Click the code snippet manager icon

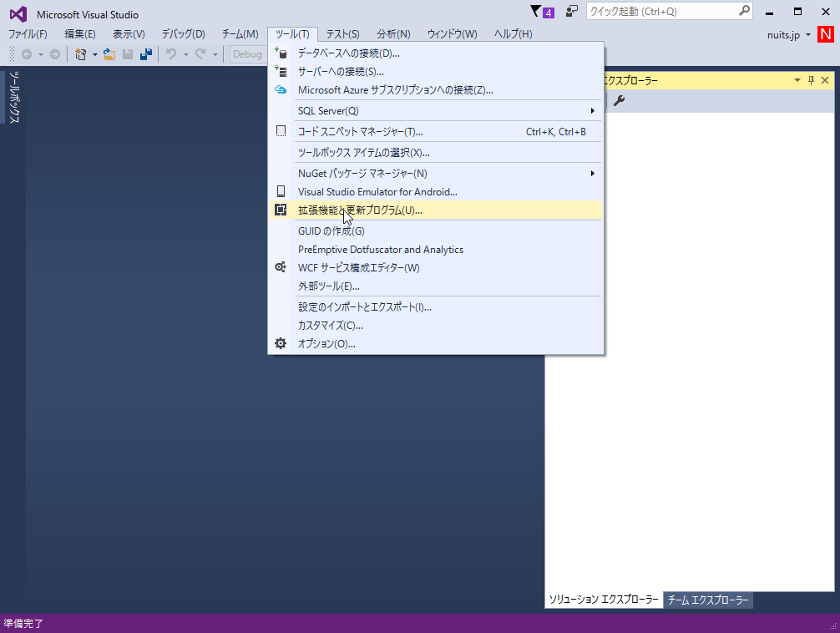[281, 131]
